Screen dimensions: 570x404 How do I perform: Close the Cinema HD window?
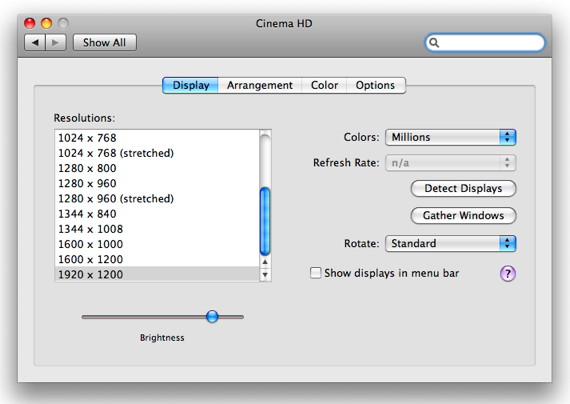coord(29,23)
